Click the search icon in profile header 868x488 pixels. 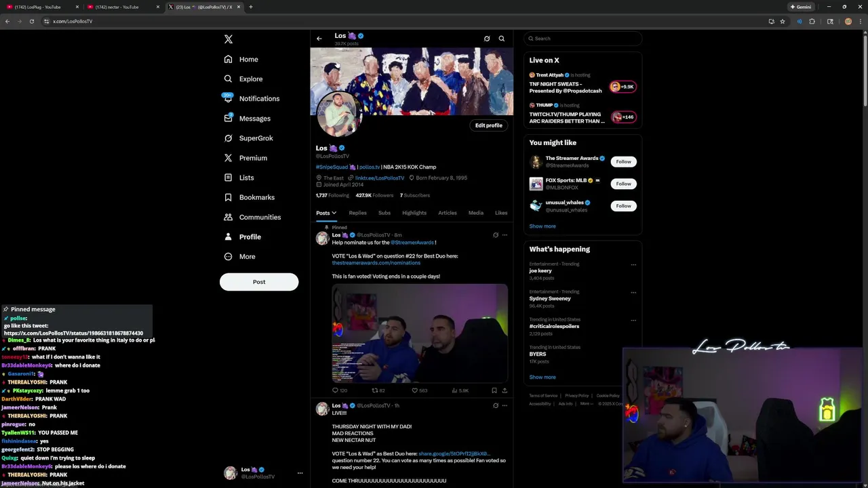(x=502, y=39)
